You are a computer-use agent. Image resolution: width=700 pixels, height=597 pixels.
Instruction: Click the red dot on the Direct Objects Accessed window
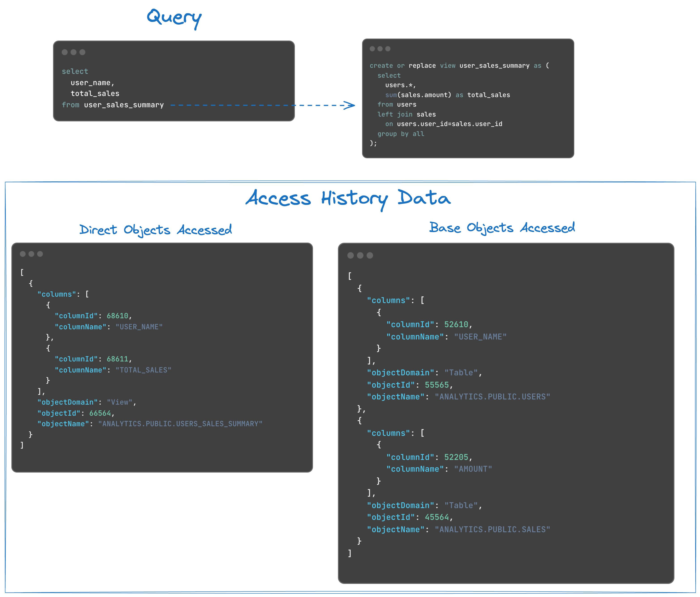pyautogui.click(x=23, y=254)
